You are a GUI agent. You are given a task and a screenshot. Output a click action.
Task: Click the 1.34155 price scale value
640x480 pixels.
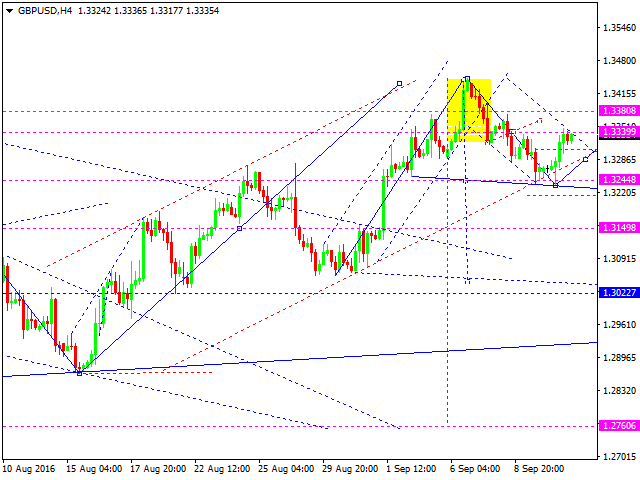[620, 94]
